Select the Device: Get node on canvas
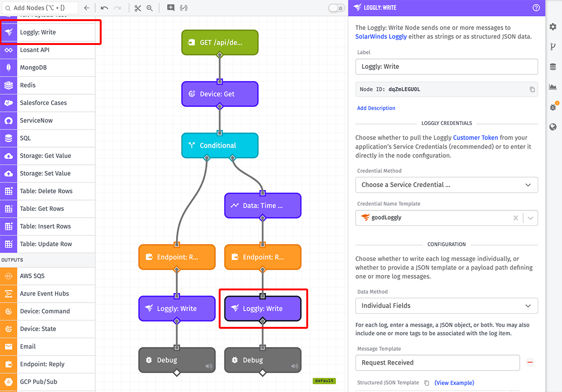Screen dimensions: 562x392 220,94
